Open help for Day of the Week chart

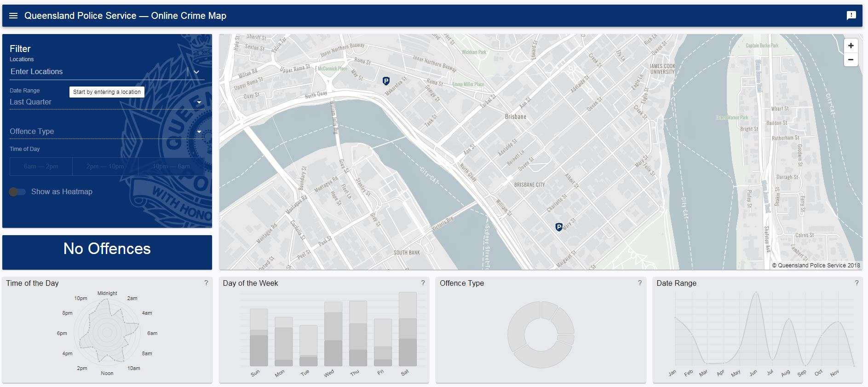[423, 283]
